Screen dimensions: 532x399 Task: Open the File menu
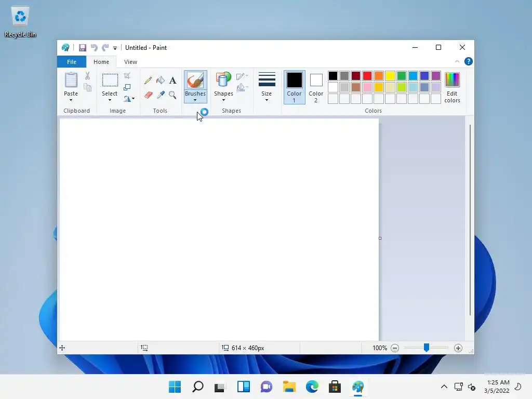(x=72, y=62)
